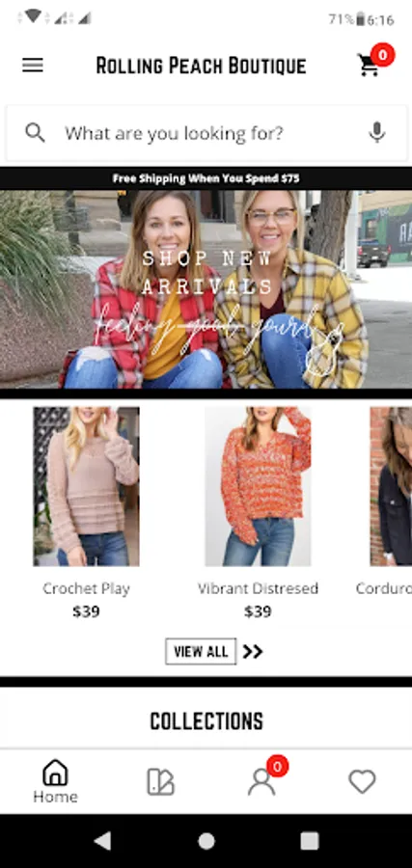
Task: Tap the microphone voice search icon
Action: pyautogui.click(x=377, y=133)
